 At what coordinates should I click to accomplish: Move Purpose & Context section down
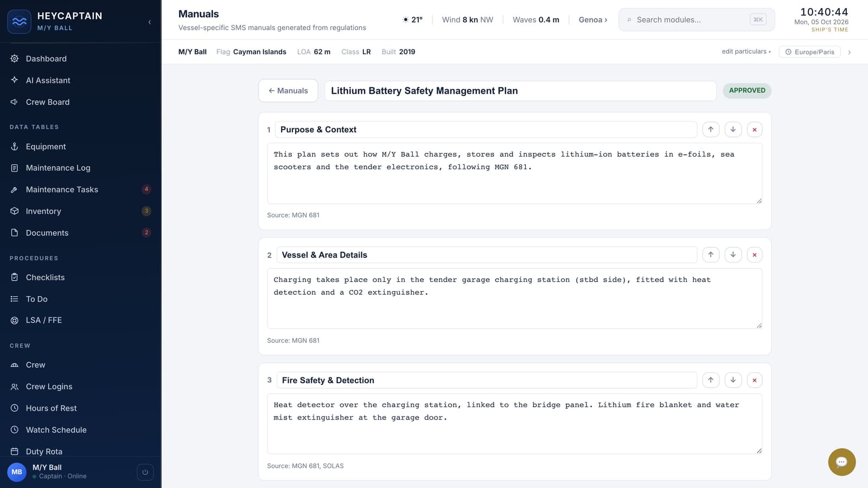tap(733, 130)
